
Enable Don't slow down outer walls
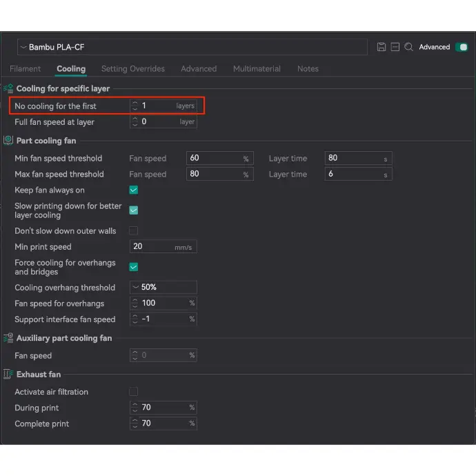[134, 231]
